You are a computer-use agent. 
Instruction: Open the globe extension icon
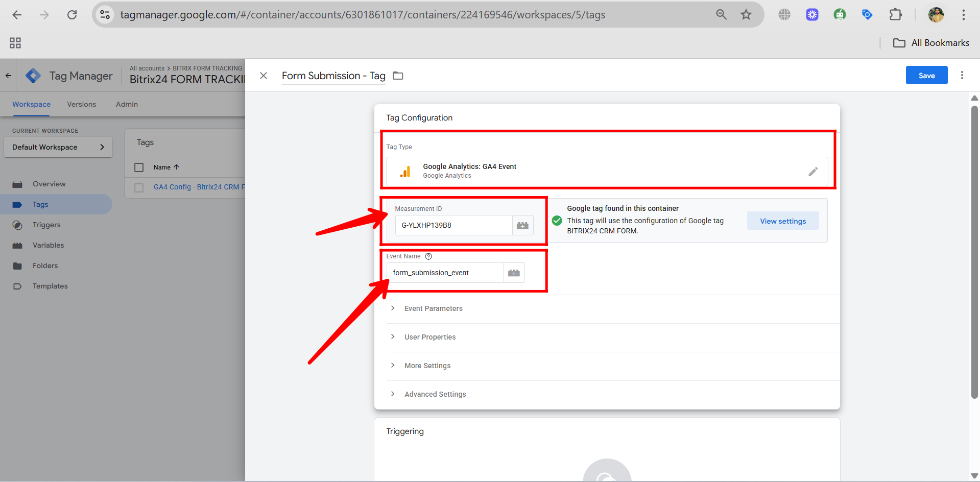tap(784, 15)
